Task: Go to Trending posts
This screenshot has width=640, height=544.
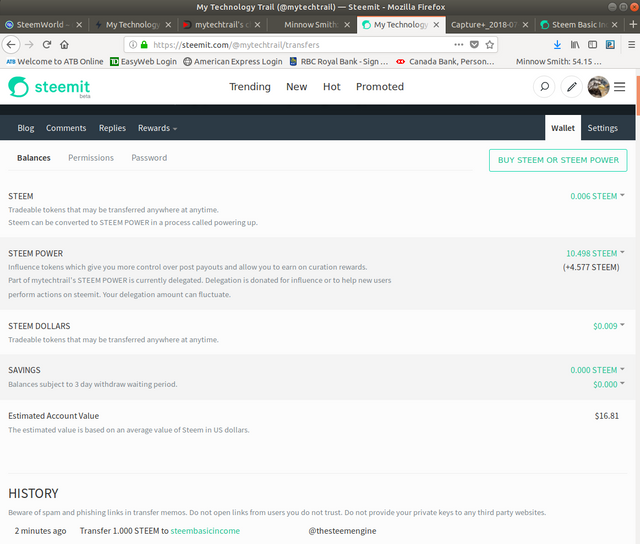Action: pyautogui.click(x=250, y=87)
